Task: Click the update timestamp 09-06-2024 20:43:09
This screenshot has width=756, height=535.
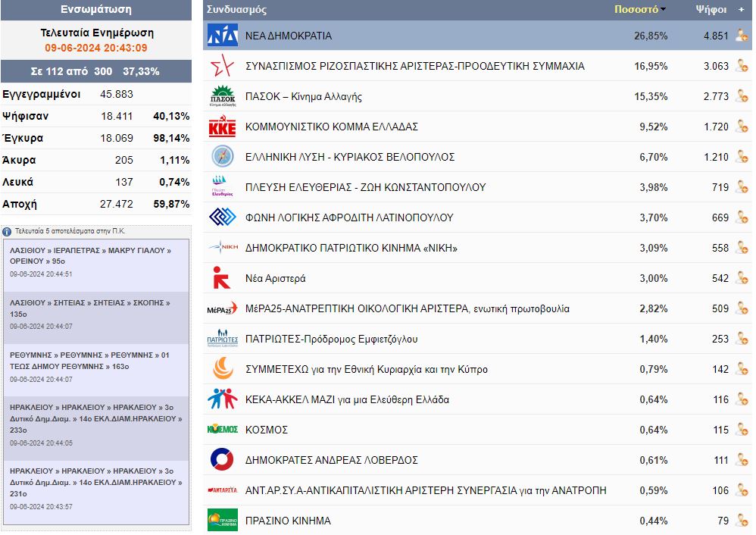Action: (96, 48)
